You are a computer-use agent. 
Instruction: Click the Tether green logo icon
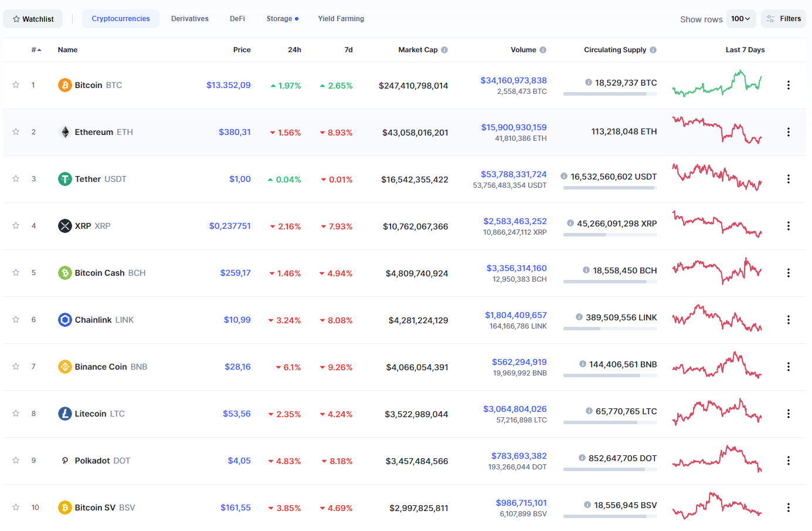click(65, 179)
